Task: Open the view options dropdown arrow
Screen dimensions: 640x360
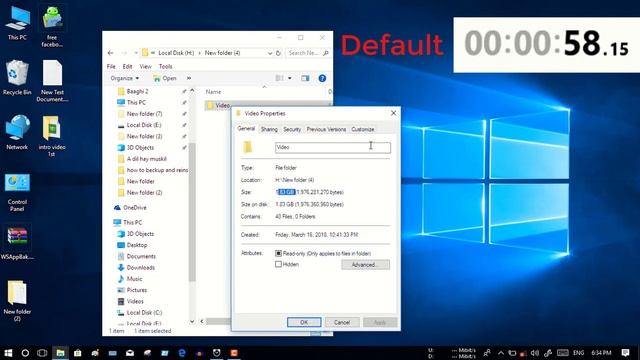Action: pyautogui.click(x=290, y=78)
